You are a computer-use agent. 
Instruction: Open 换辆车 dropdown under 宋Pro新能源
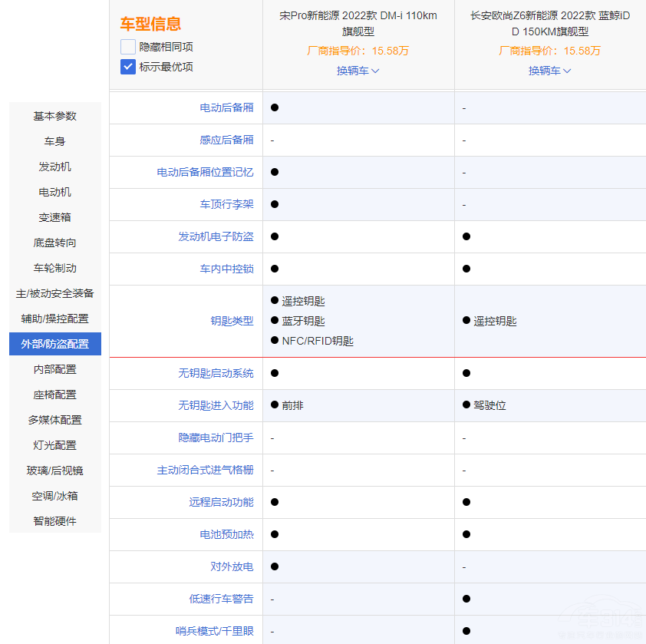pyautogui.click(x=358, y=71)
